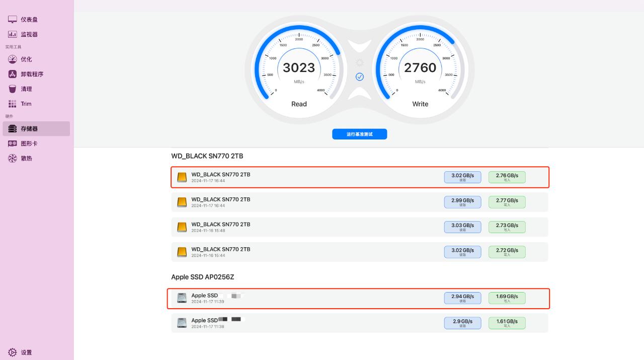Click the 设置 gear icon
This screenshot has width=644, height=360.
pos(13,352)
